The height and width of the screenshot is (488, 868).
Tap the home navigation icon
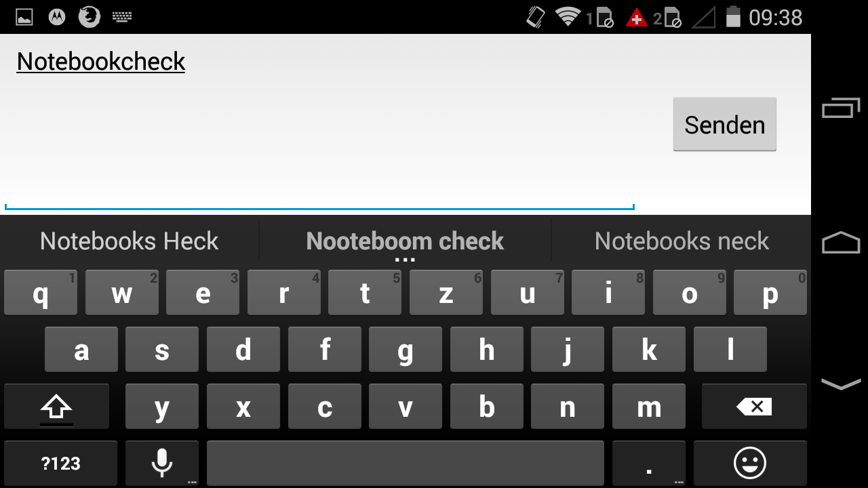pos(840,243)
